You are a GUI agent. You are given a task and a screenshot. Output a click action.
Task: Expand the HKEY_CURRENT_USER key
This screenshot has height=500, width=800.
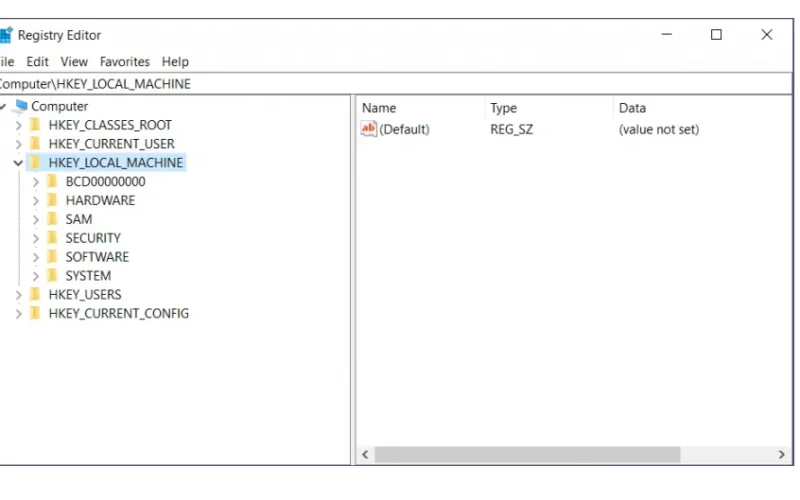(x=18, y=144)
